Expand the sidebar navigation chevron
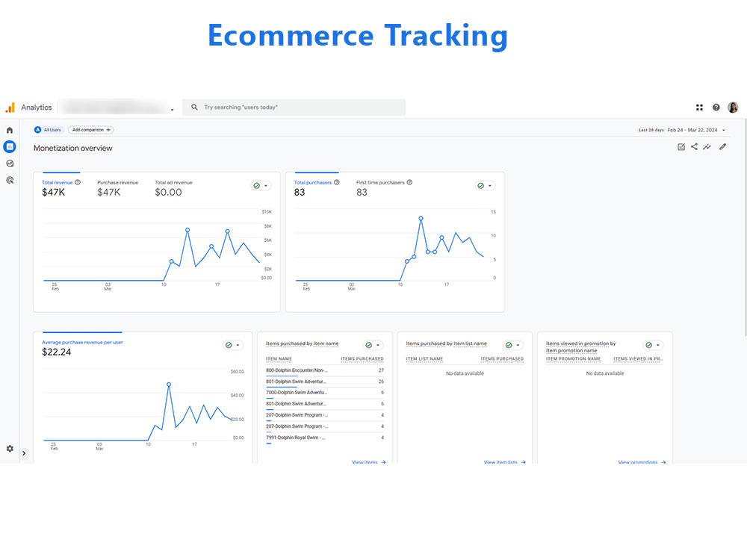 point(24,453)
